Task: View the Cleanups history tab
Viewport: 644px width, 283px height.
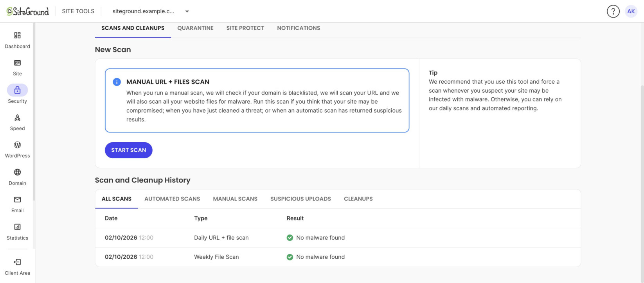Action: click(358, 199)
